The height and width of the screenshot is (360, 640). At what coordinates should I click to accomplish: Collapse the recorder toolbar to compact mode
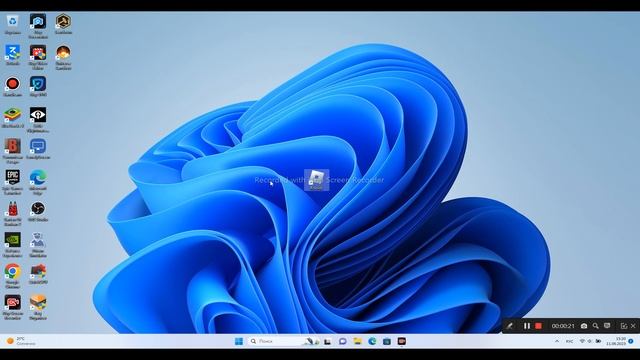[x=624, y=326]
